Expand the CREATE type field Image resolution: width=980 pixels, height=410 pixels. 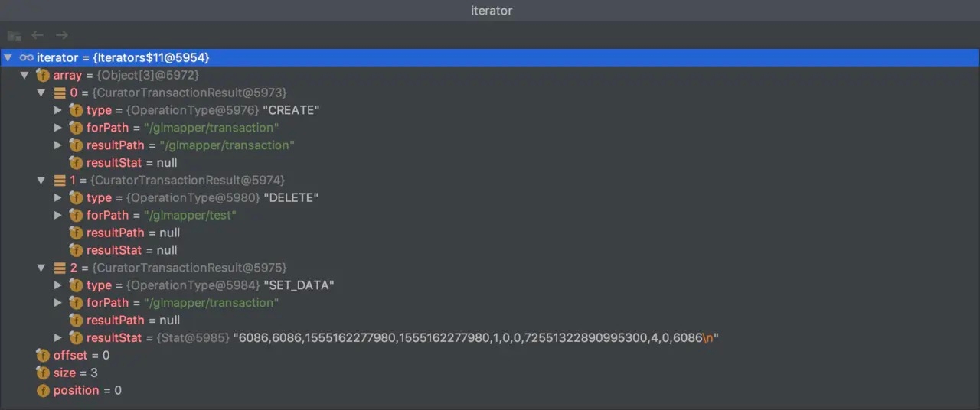[58, 111]
